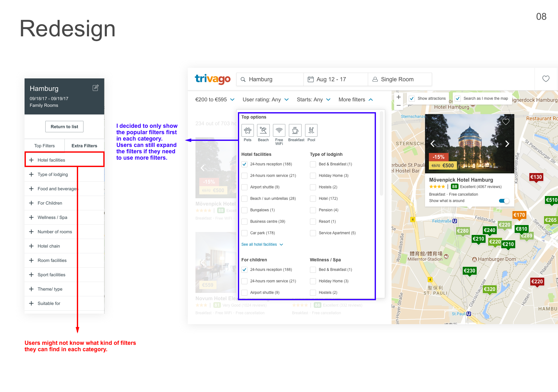
Task: Click the €130 map price marker
Action: click(536, 177)
